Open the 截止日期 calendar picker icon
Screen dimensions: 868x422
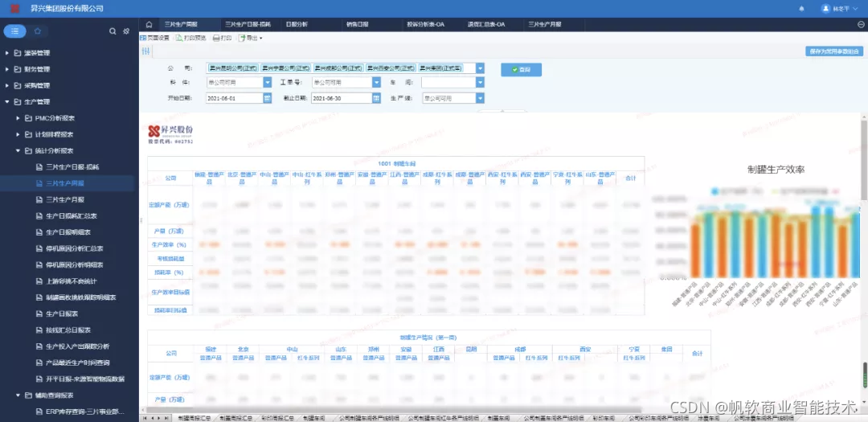pyautogui.click(x=376, y=98)
